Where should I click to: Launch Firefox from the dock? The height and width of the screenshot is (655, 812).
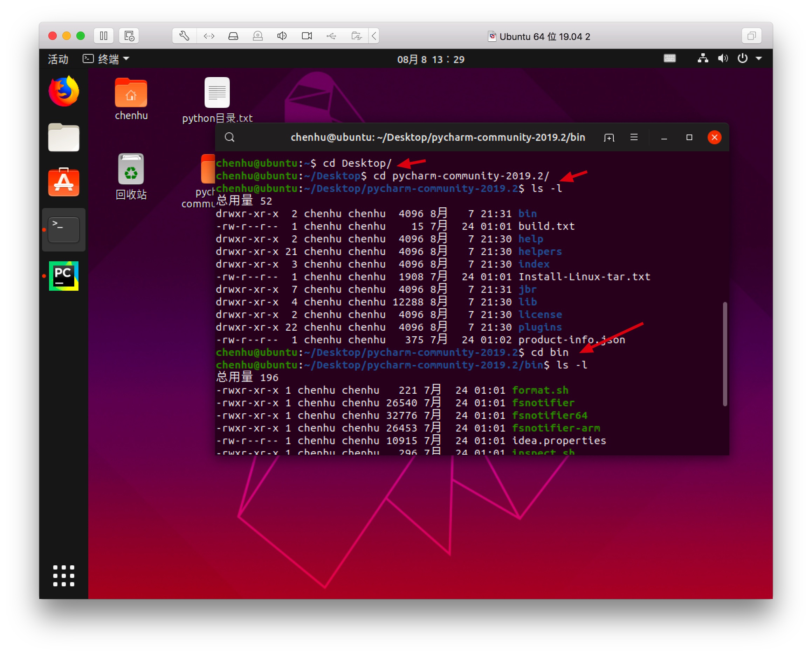[64, 91]
